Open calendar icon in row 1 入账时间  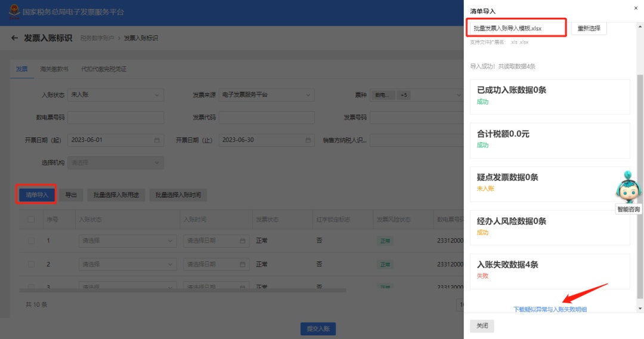tap(242, 241)
